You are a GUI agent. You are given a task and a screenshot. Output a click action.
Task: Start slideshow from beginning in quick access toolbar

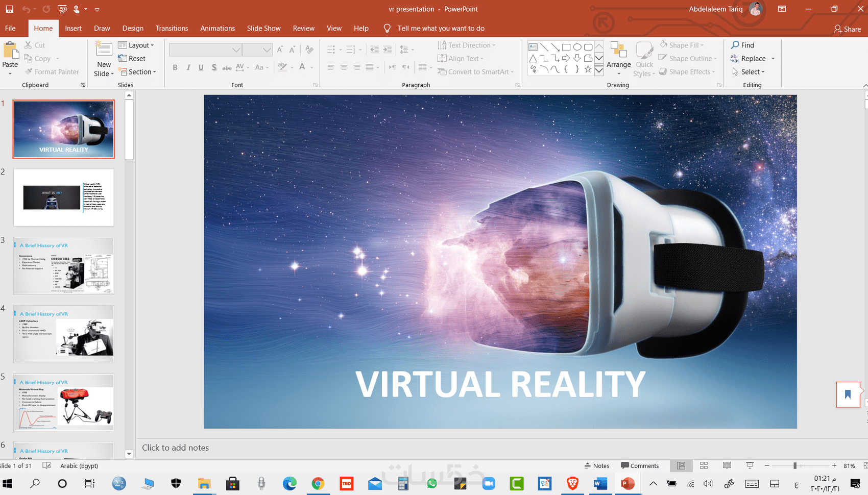pos(62,9)
